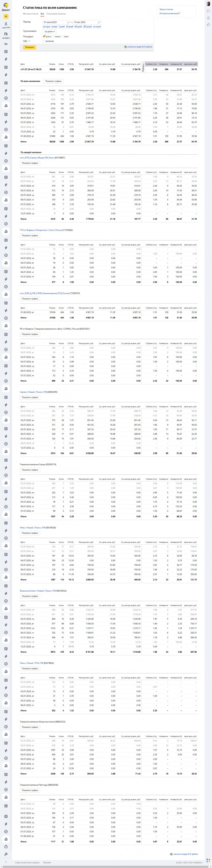Click XLS file icon near the Показать button
The width and height of the screenshot is (212, 868).
125,47
